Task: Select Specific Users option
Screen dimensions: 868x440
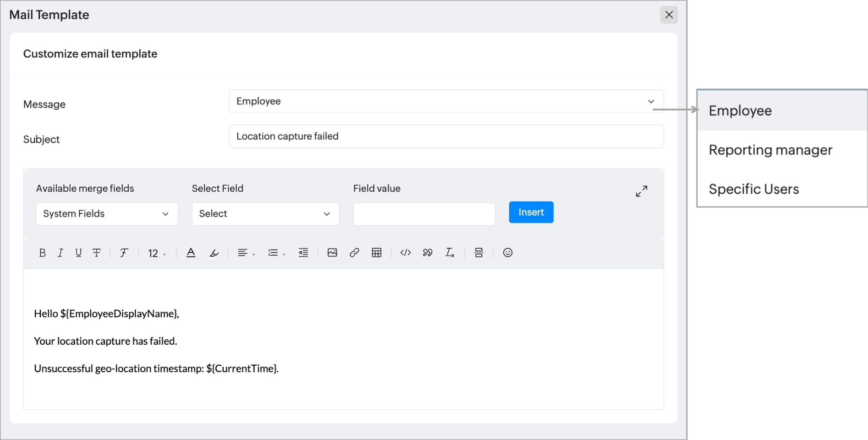Action: (754, 189)
